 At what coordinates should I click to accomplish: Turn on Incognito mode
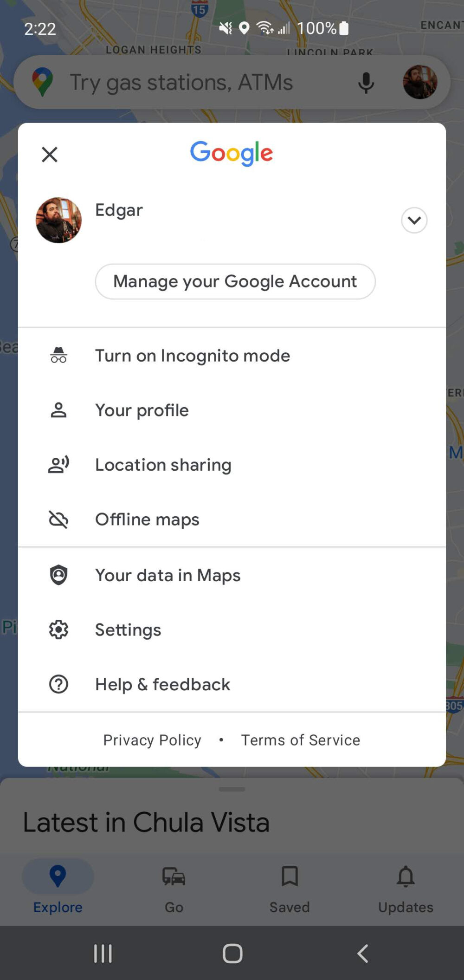(x=193, y=356)
